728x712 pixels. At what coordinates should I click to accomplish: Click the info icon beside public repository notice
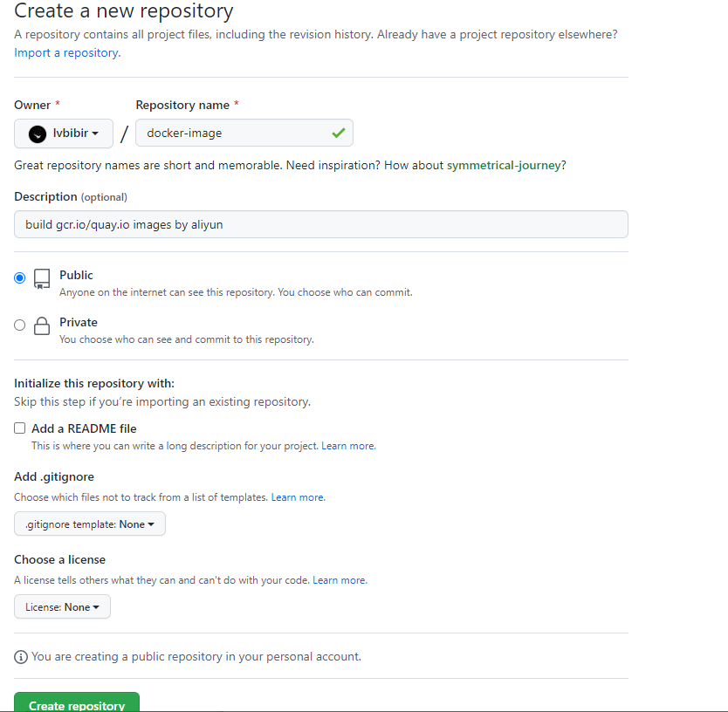[x=21, y=657]
